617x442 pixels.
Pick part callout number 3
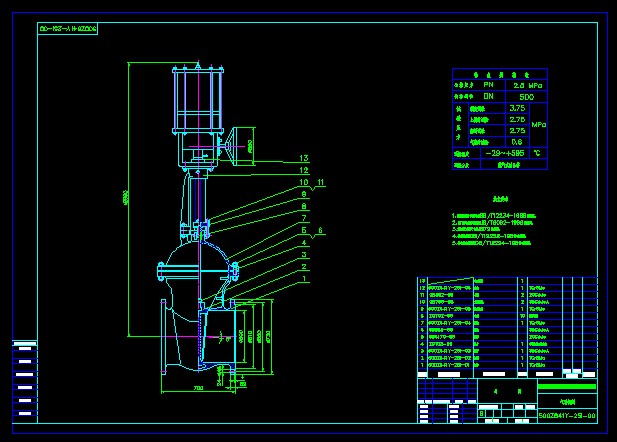click(303, 254)
